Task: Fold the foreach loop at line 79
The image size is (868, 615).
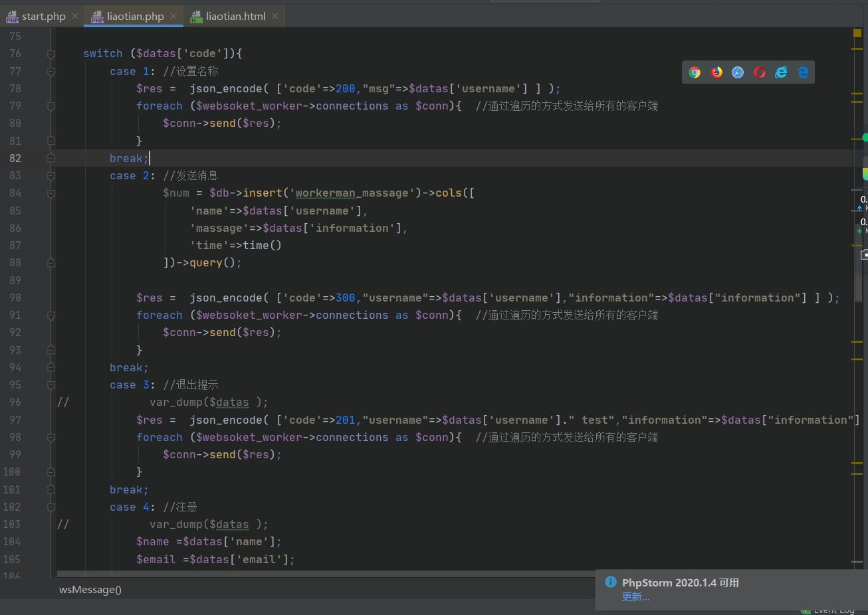Action: [51, 106]
